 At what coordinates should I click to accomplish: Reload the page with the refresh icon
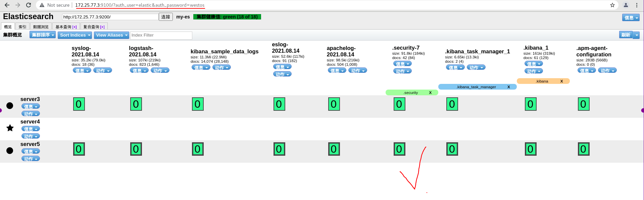coord(29,5)
